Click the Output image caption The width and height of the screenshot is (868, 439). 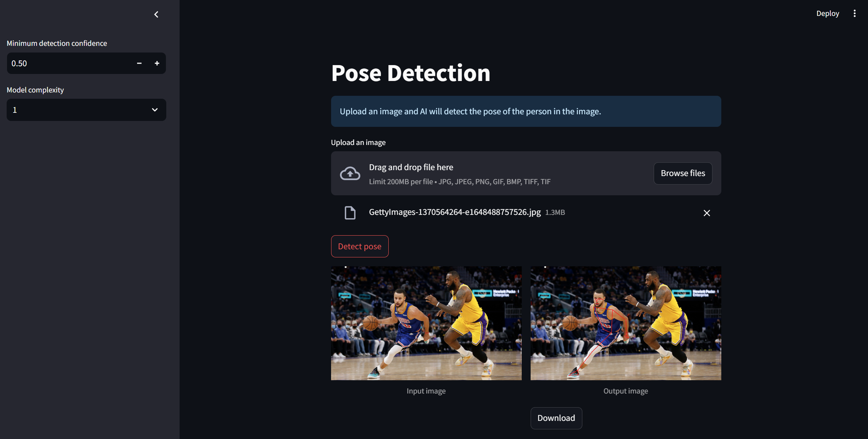point(626,391)
